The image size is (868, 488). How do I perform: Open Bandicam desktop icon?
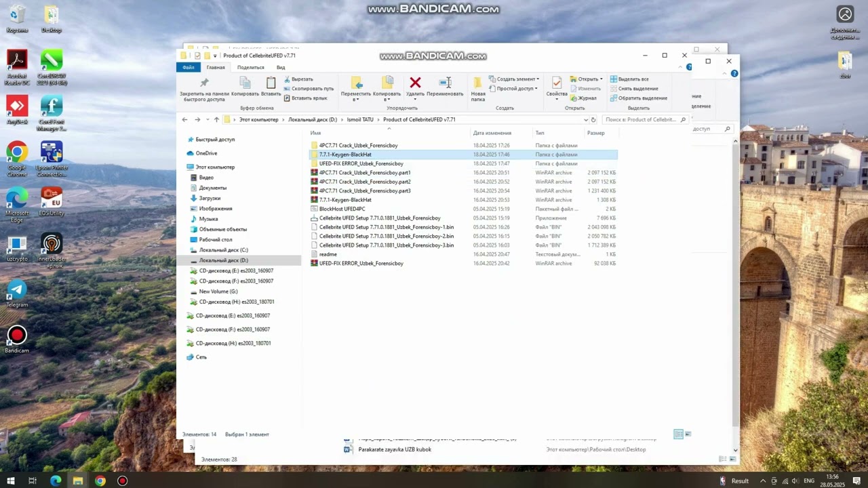(17, 340)
